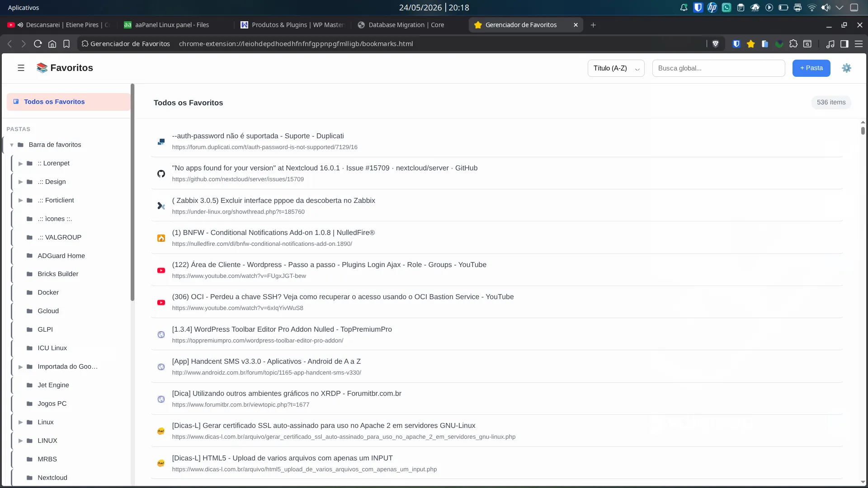Expand the Linux folder arrow
Viewport: 868px width, 488px height.
tap(20, 422)
